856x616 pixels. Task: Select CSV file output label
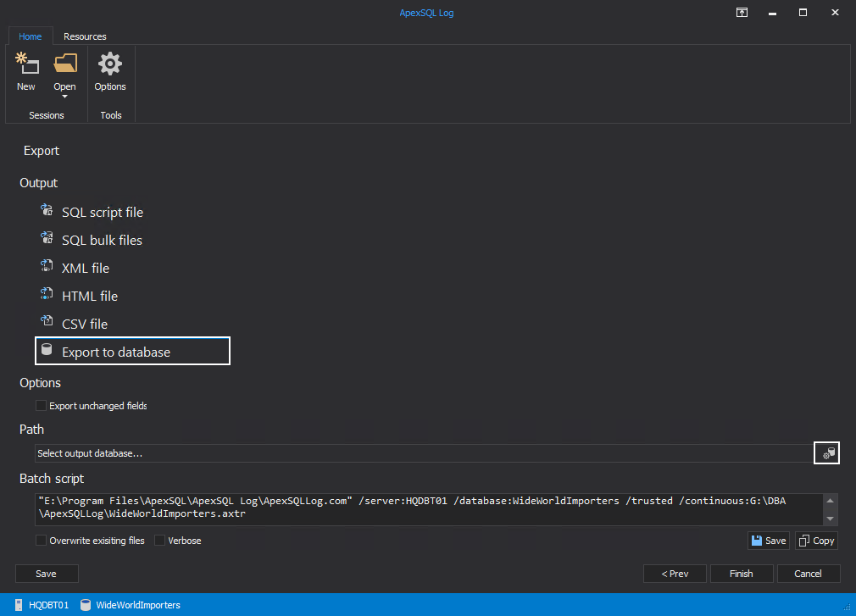point(85,324)
